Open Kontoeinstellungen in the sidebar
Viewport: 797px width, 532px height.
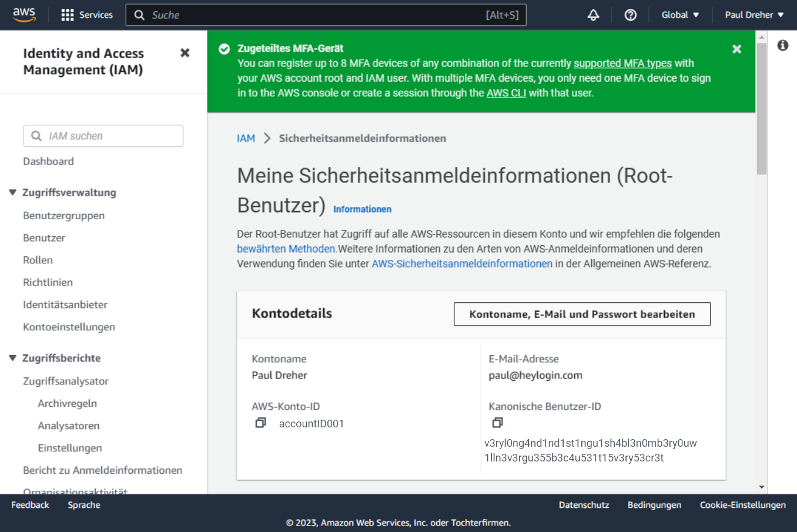click(69, 327)
